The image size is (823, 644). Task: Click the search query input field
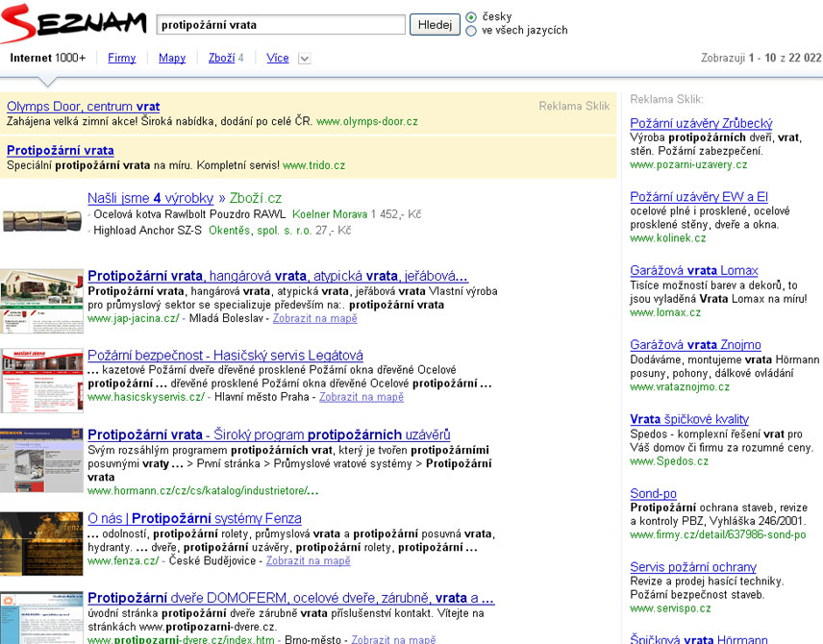(281, 25)
